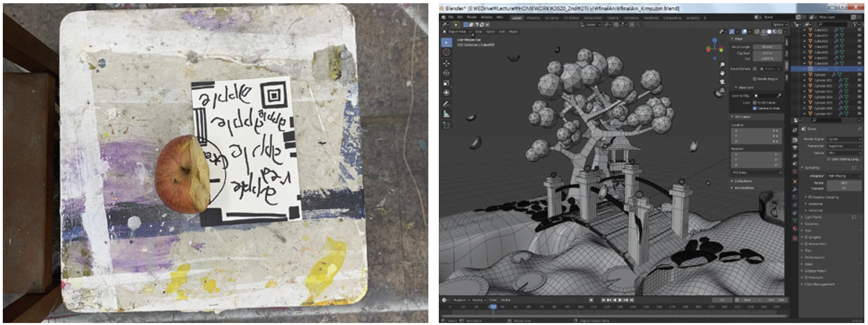Switch to the Sculpting workspace tab

(551, 18)
